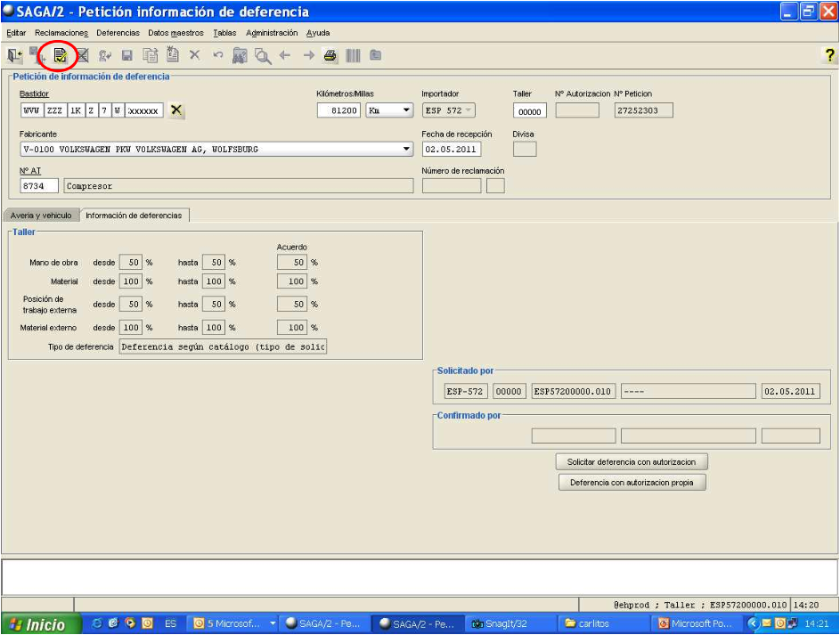Click the folder search toolbar icon
The width and height of the screenshot is (840, 635).
pyautogui.click(x=240, y=55)
